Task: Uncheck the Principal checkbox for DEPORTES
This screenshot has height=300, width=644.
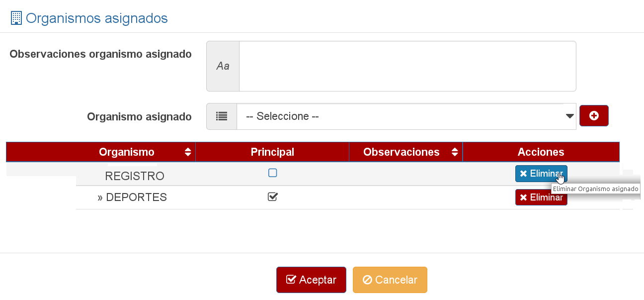Action: coord(272,197)
